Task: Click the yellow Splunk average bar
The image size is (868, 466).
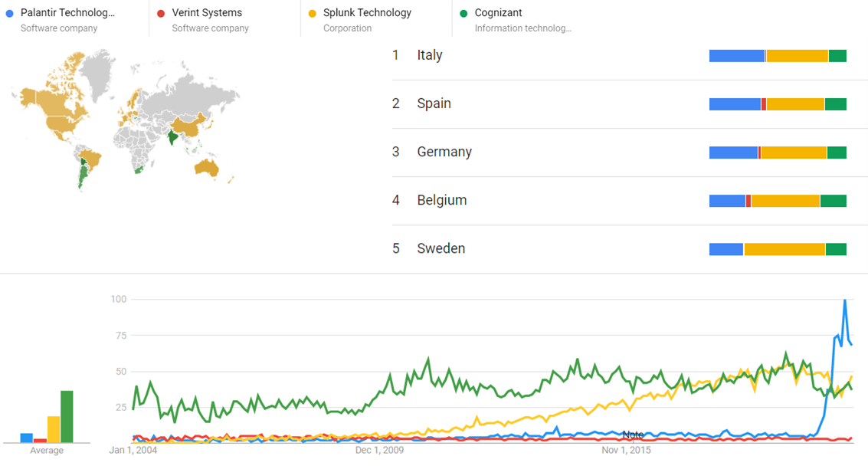Action: (54, 429)
